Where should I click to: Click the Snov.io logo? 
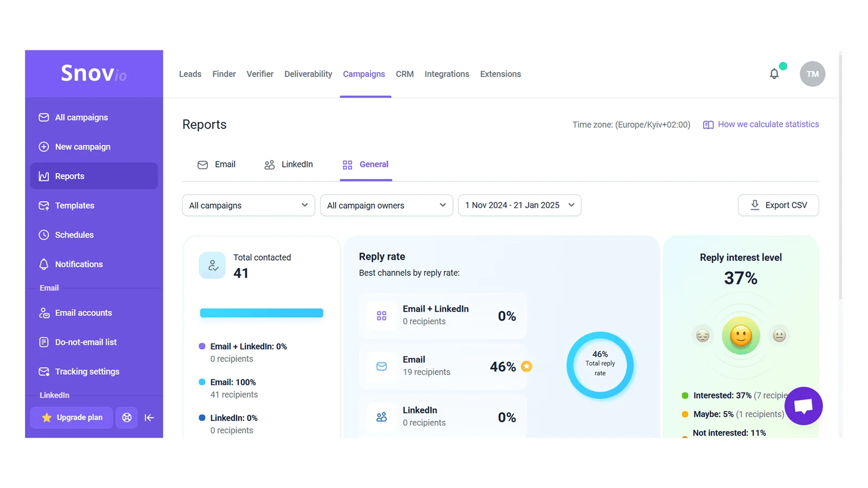point(93,73)
